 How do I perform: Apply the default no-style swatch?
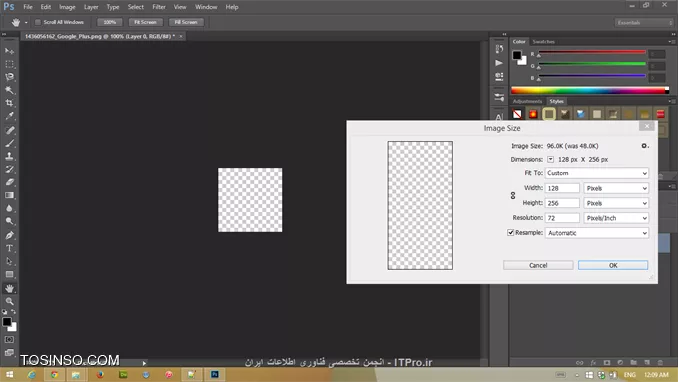coord(517,114)
